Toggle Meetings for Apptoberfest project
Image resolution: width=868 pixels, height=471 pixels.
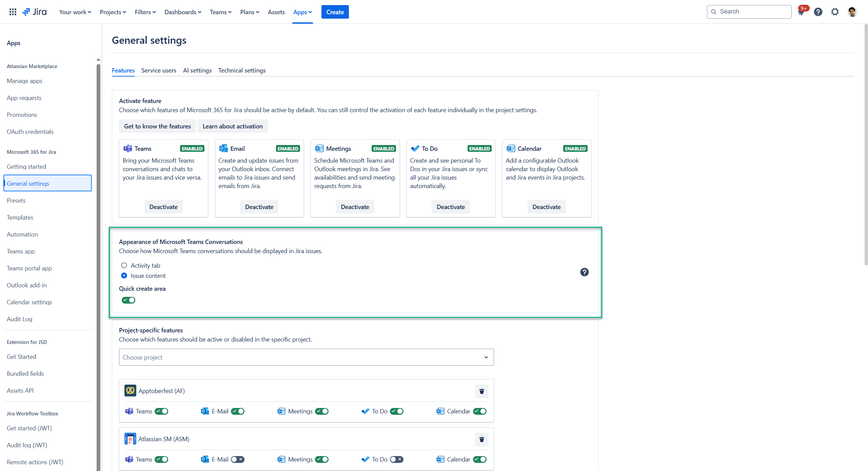click(x=322, y=411)
